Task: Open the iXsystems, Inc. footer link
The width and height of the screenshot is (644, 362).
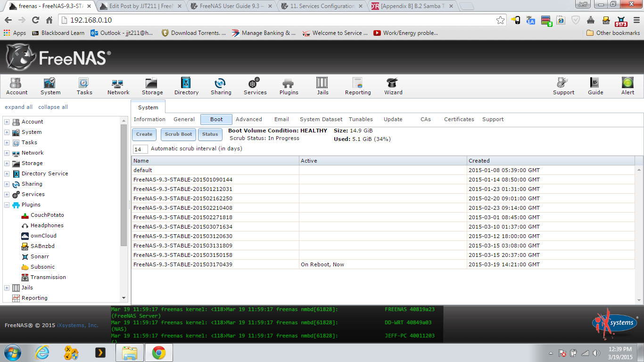Action: (78, 325)
